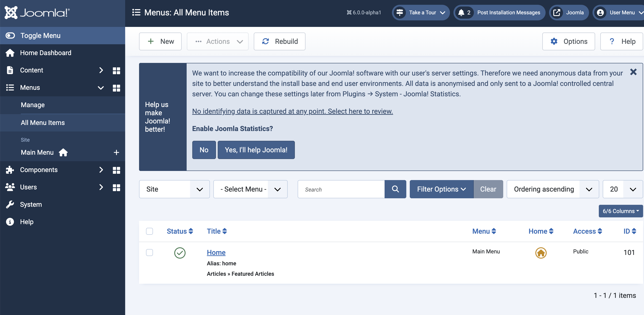This screenshot has width=644, height=315.
Task: Check the select-all checkbox in header
Action: tap(149, 231)
